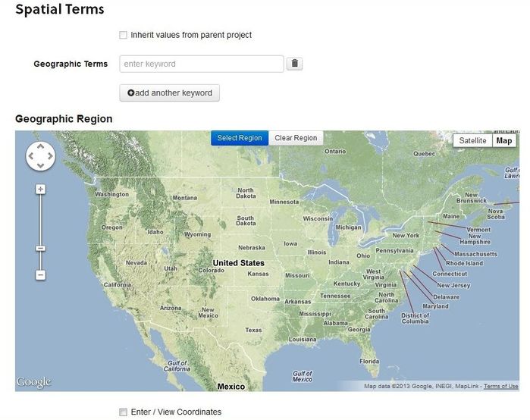Click the trash icon beside keyword field
The image size is (530, 420).
tap(294, 64)
